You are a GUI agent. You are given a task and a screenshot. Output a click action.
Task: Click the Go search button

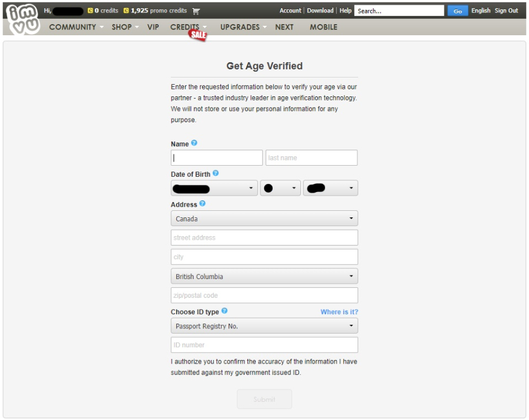pos(457,11)
